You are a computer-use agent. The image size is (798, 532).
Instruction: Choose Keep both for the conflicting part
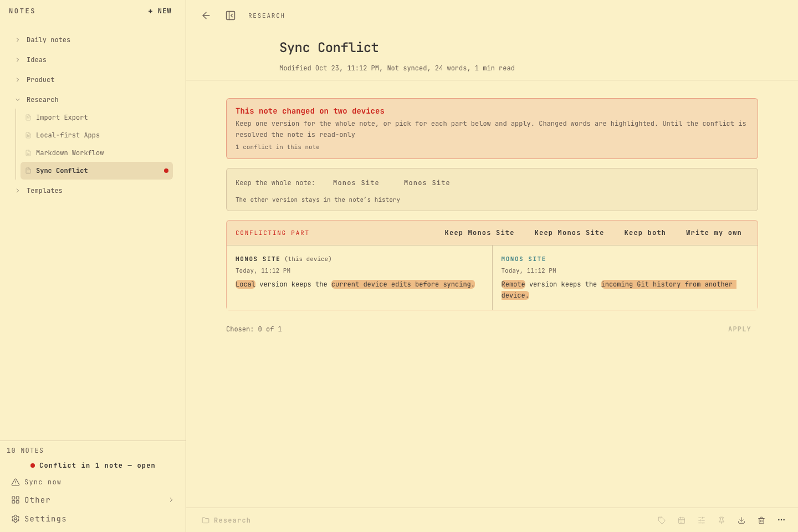(645, 233)
